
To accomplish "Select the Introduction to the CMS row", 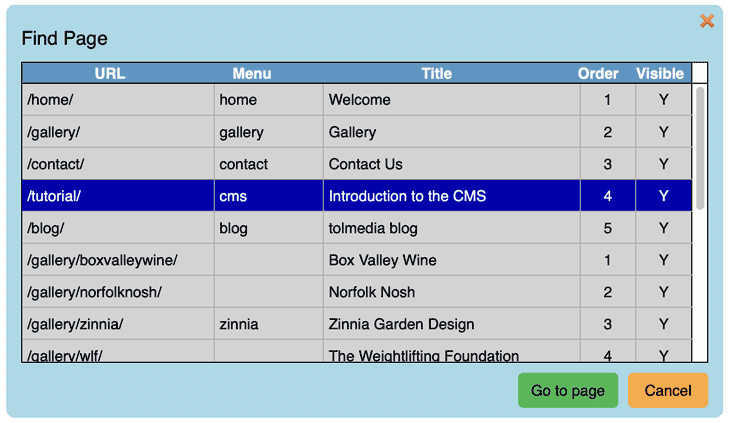I will [407, 196].
